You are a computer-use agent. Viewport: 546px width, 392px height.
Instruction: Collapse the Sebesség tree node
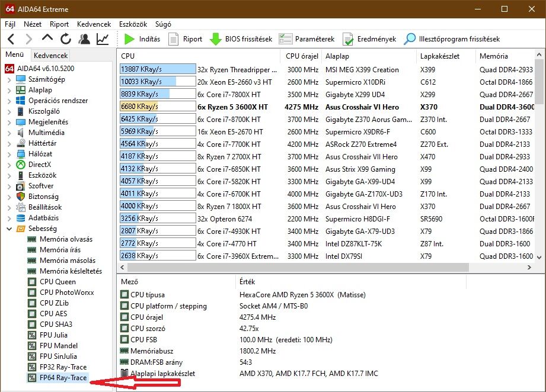point(9,229)
